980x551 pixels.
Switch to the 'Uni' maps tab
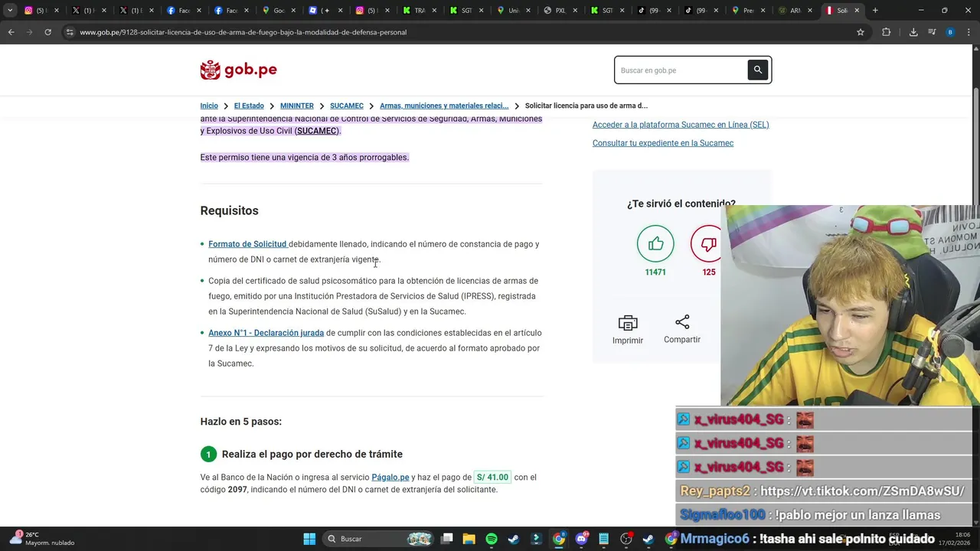[515, 11]
